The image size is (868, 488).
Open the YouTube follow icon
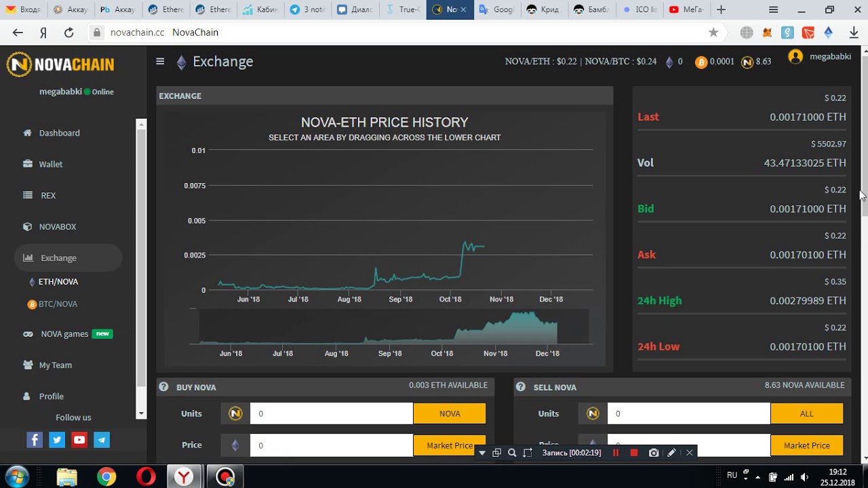[x=79, y=440]
